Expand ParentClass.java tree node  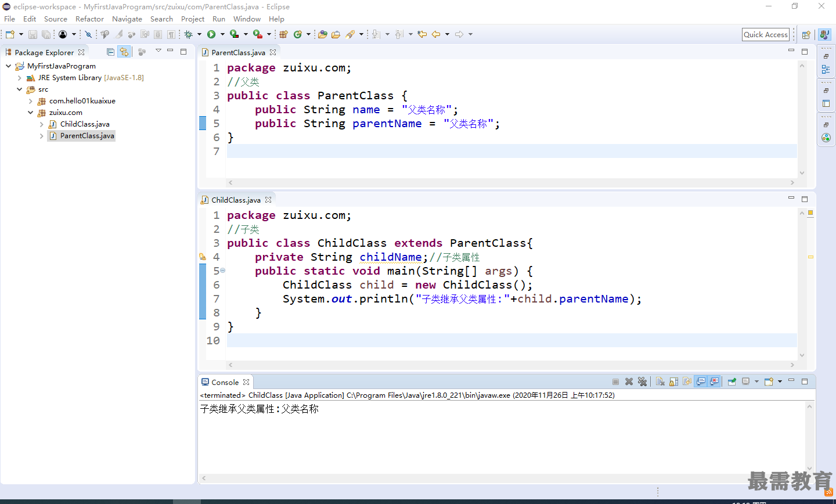point(41,136)
